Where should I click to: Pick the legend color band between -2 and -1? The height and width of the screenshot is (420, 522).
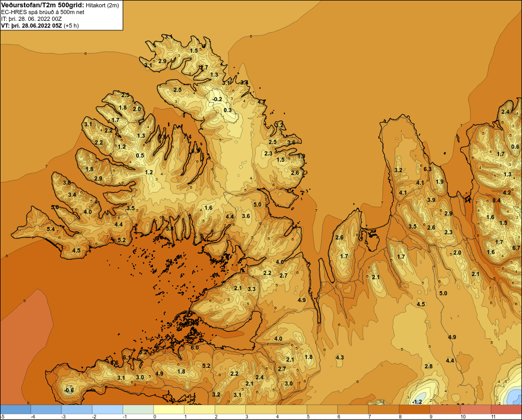tap(108, 409)
